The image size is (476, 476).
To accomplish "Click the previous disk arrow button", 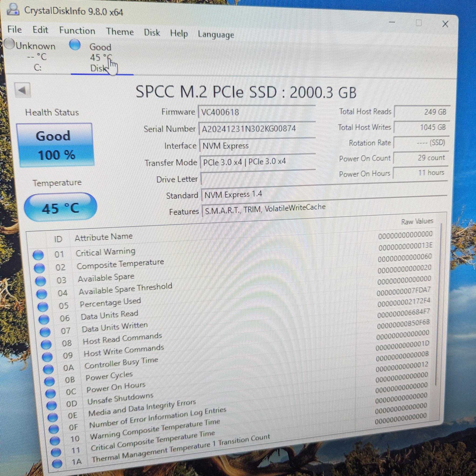I will click(22, 90).
